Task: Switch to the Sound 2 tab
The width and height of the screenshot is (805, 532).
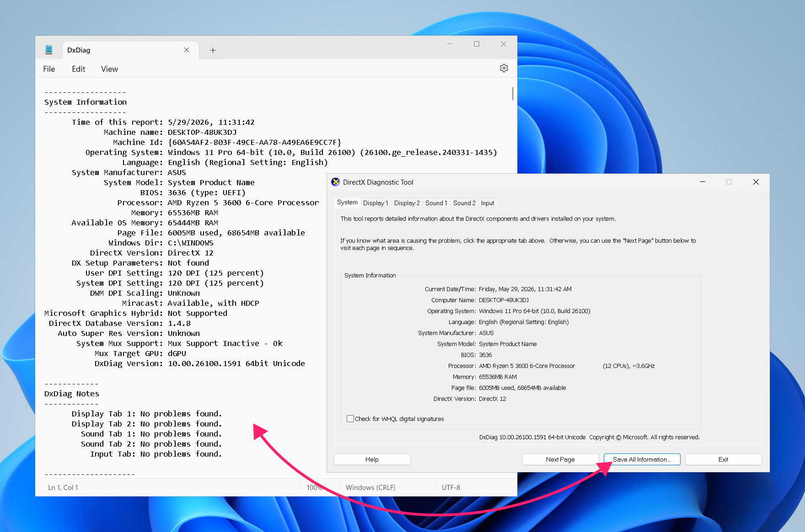Action: [464, 203]
